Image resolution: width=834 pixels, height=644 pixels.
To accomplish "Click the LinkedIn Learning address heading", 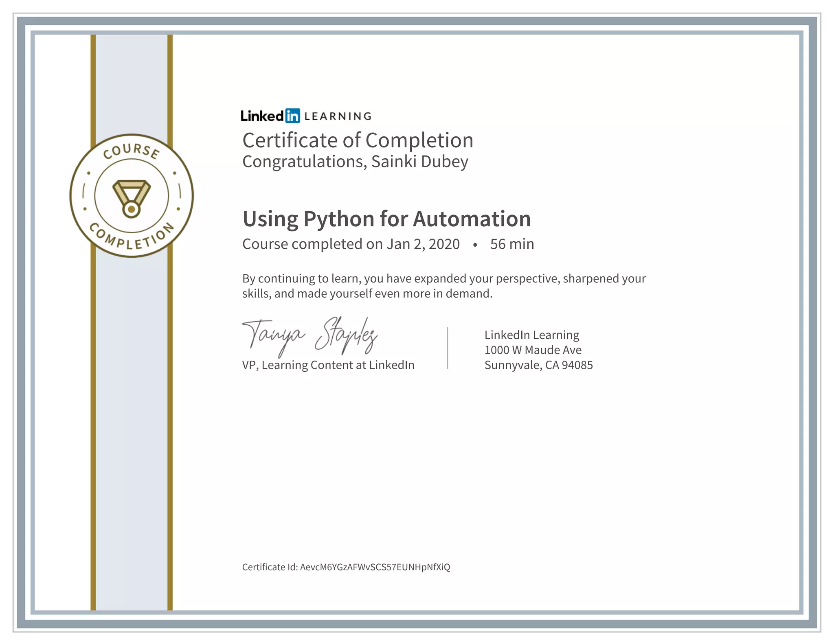I will pos(531,335).
